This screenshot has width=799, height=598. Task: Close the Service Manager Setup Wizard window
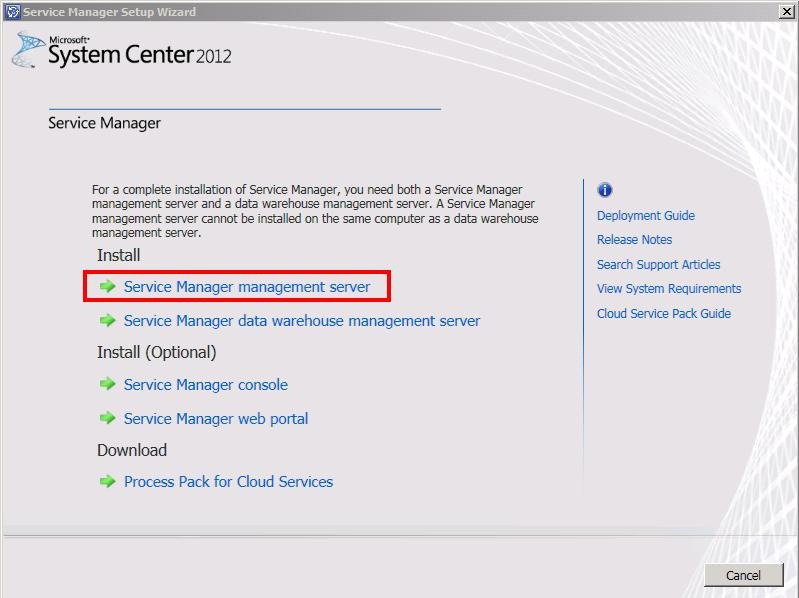click(x=786, y=11)
